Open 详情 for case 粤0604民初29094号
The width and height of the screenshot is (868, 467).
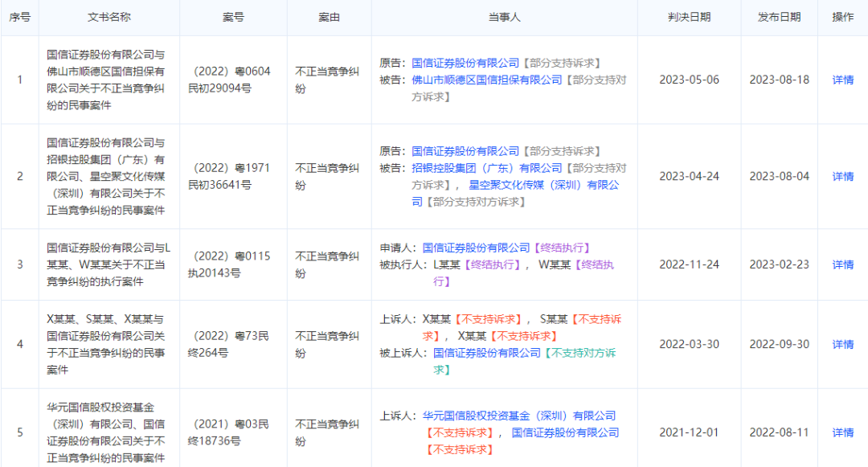coord(842,80)
